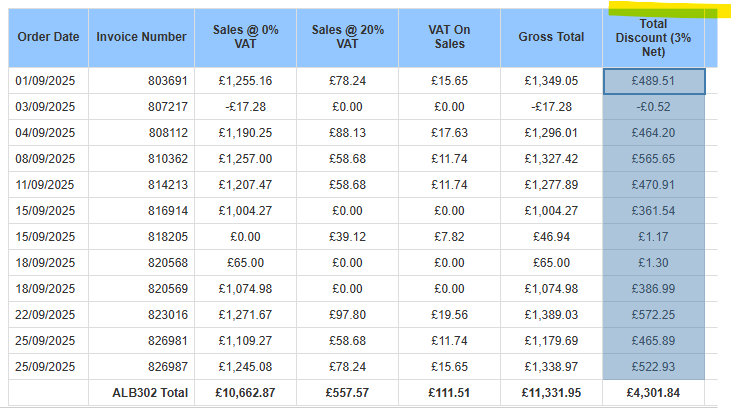732x408 pixels.
Task: Select the £1,257.00 sales cell
Action: (245, 159)
